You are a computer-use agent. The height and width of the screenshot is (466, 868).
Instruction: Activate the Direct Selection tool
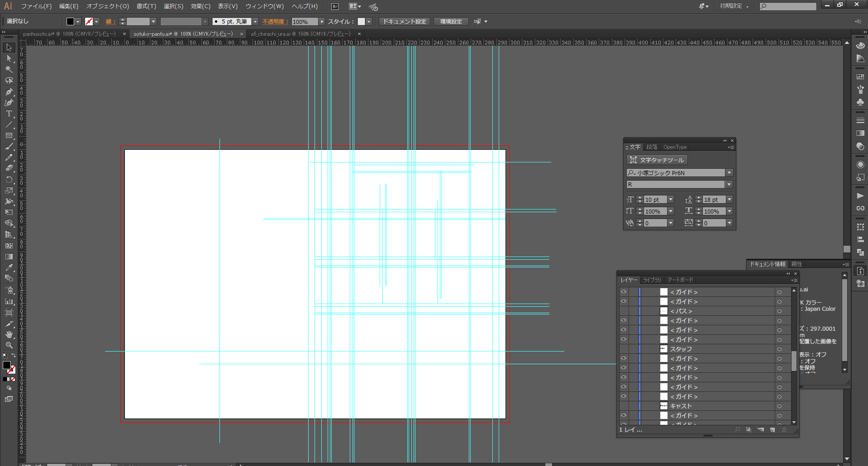coord(9,58)
